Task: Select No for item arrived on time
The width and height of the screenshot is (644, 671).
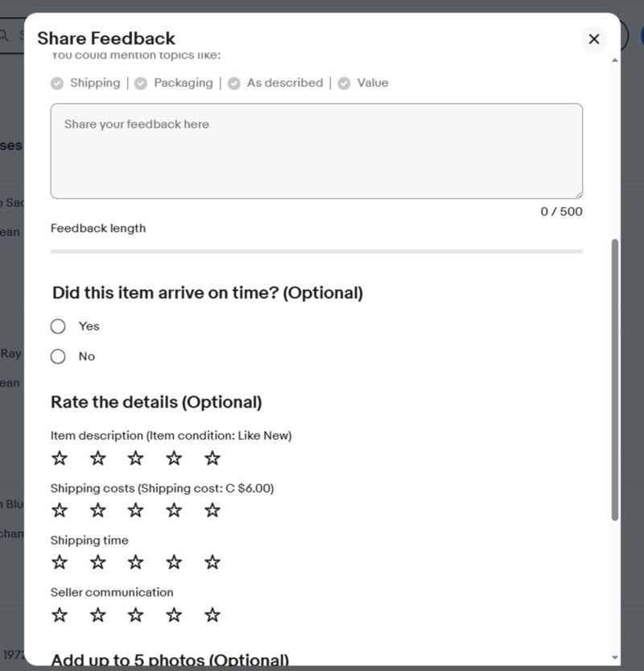Action: pyautogui.click(x=58, y=356)
